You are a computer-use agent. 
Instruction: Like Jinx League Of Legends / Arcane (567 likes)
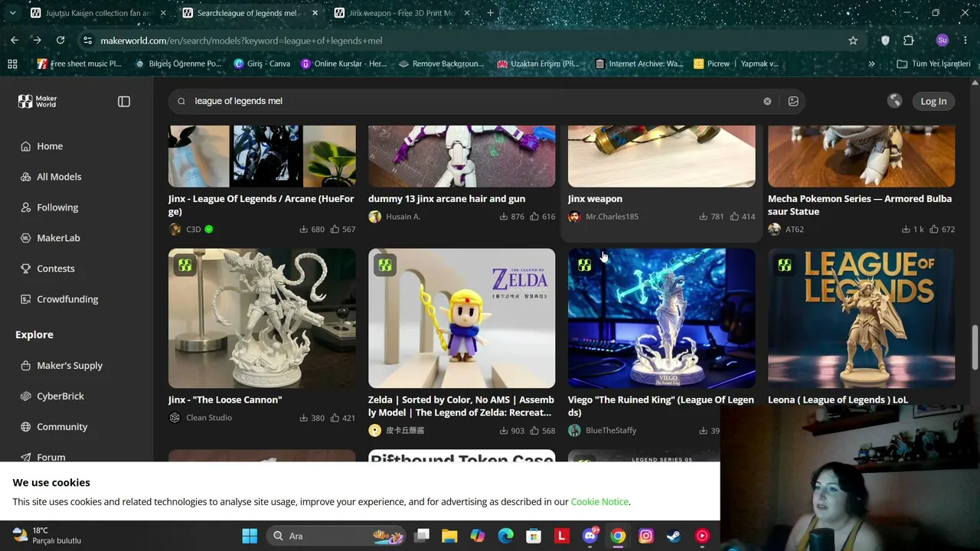pyautogui.click(x=343, y=229)
